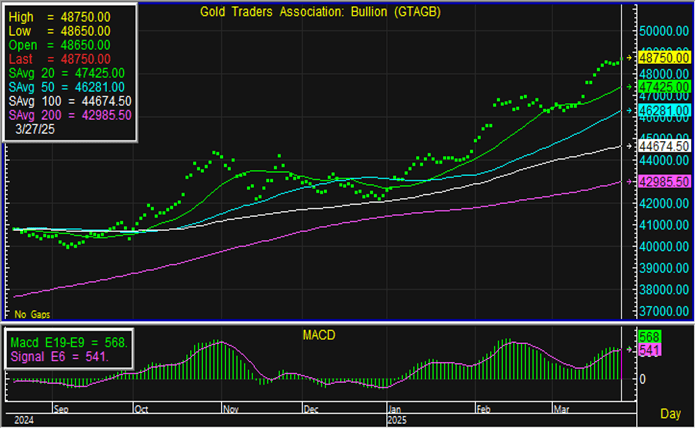Click the Day interval label
The height and width of the screenshot is (429, 696).
point(671,413)
